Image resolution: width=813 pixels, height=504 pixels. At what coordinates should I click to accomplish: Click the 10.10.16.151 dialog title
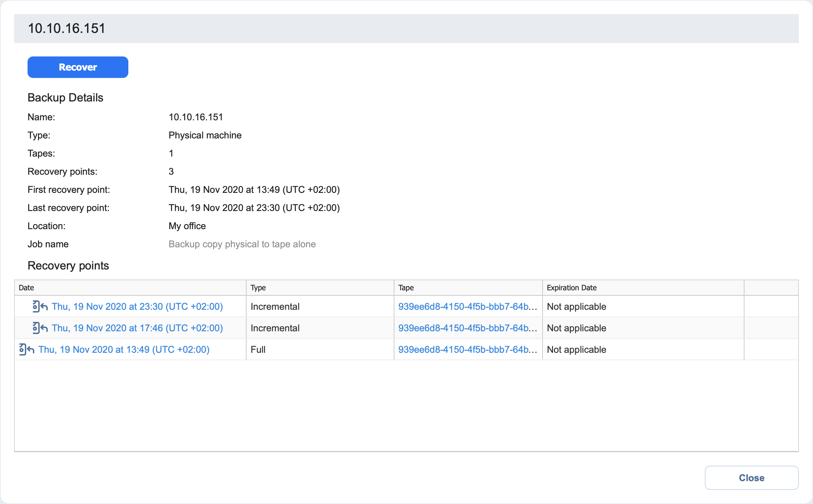coord(67,28)
